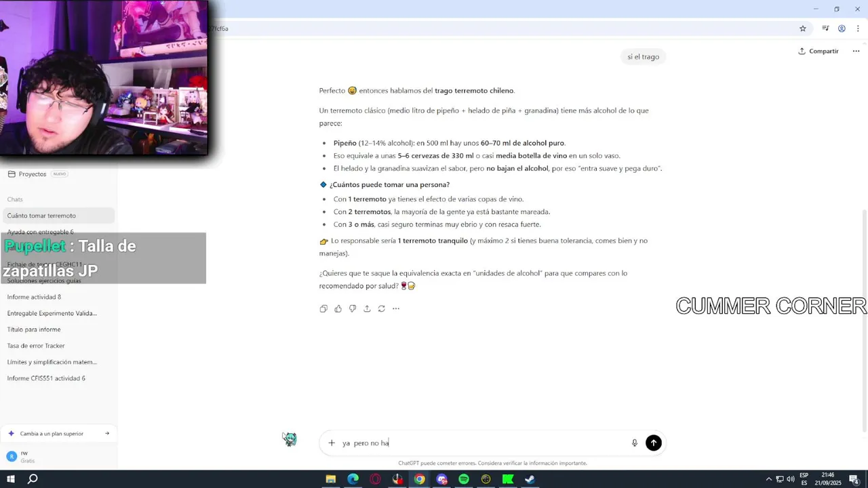Open Discord from taskbar

442,479
